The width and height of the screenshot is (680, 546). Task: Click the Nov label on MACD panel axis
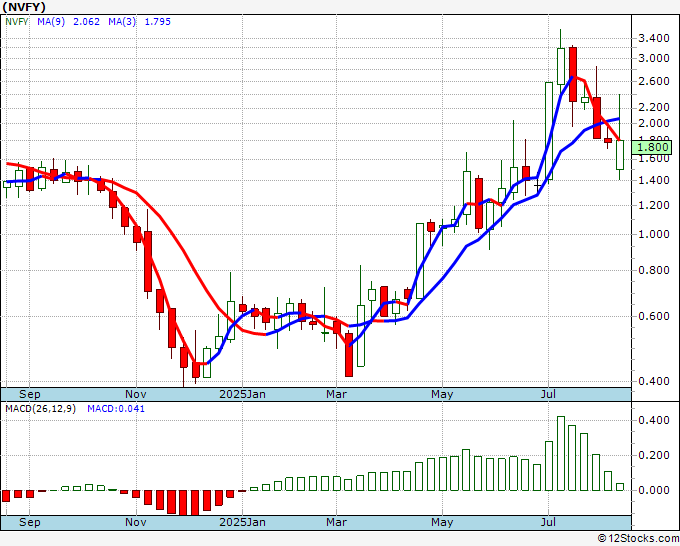136,522
